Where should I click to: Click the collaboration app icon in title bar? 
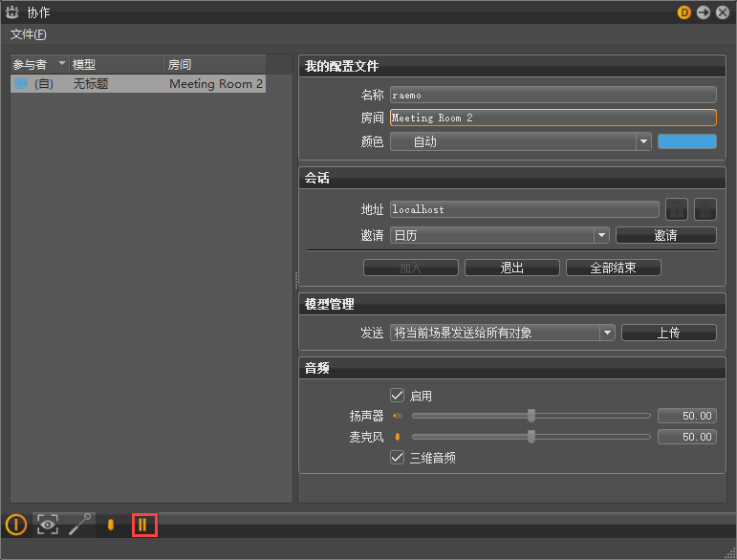coord(12,12)
